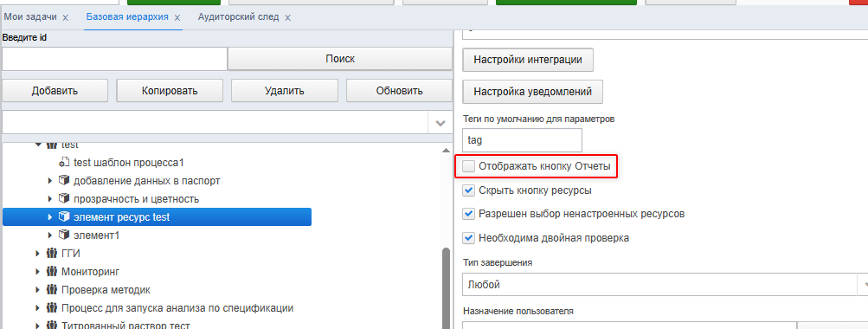The width and height of the screenshot is (868, 329).
Task: Click the cube icon next to 'элемент1'
Action: [x=64, y=235]
